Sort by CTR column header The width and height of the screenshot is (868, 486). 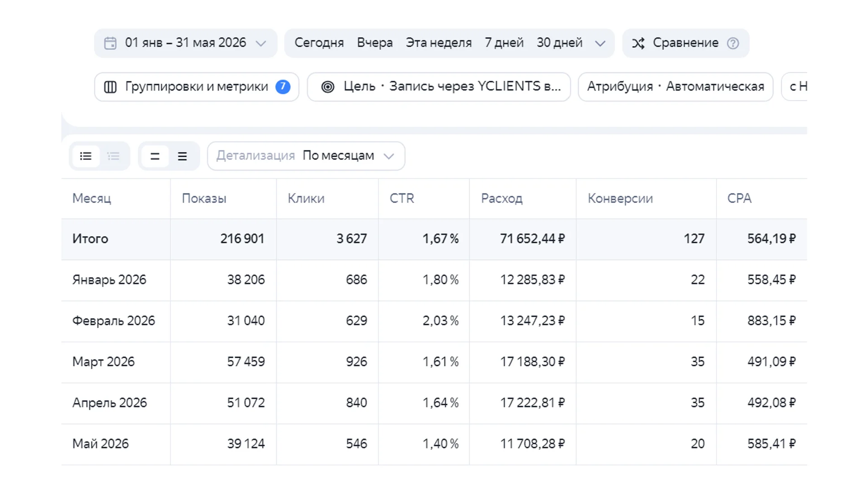point(402,199)
